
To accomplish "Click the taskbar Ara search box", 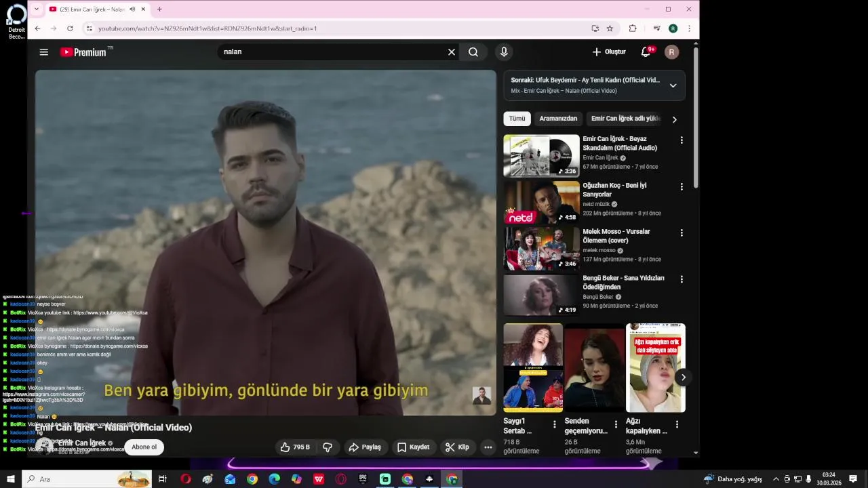I will pos(87,479).
